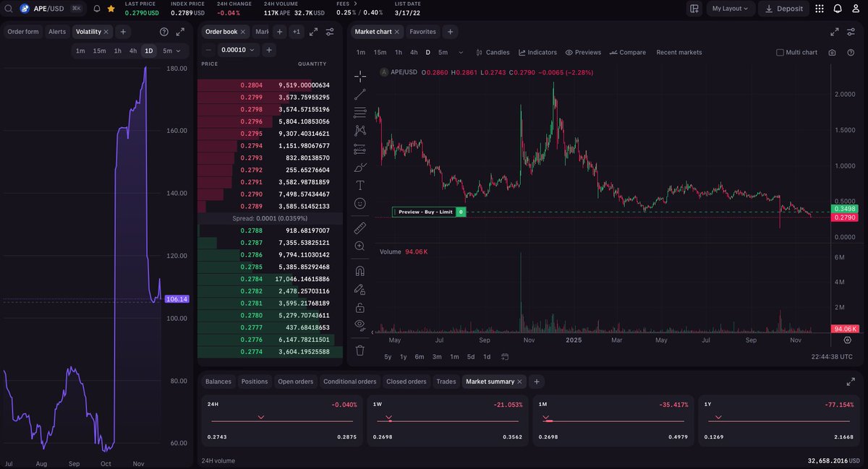This screenshot has width=868, height=469.
Task: Enable the Multi chart checkbox
Action: pos(780,52)
